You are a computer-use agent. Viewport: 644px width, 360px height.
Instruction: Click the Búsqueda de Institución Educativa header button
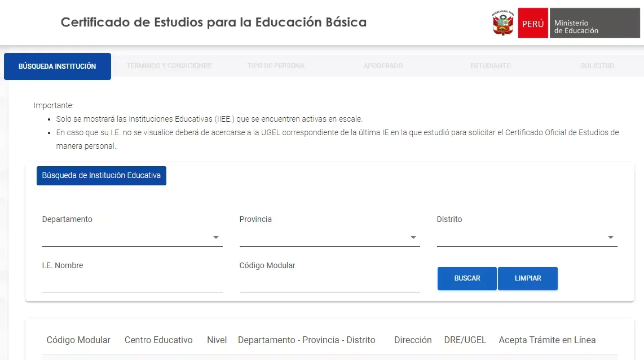coord(102,175)
